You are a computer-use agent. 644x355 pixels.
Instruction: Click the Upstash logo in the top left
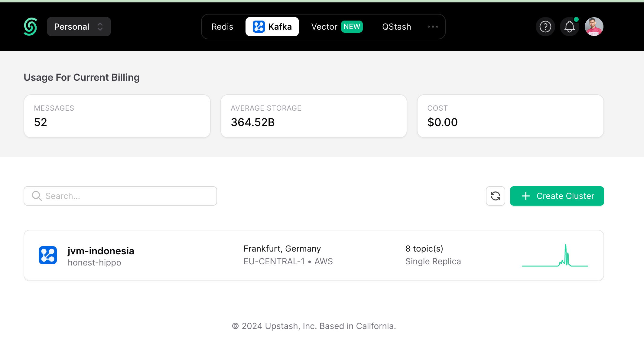click(x=31, y=26)
